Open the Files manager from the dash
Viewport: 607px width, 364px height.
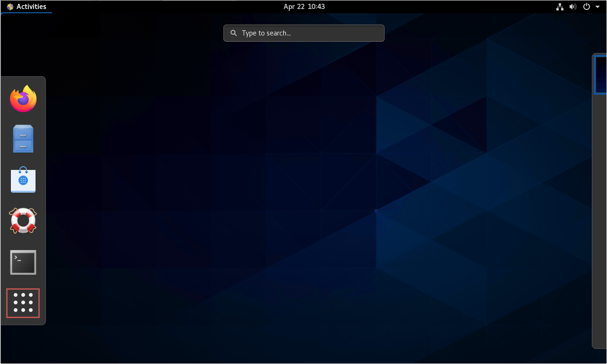tap(23, 139)
